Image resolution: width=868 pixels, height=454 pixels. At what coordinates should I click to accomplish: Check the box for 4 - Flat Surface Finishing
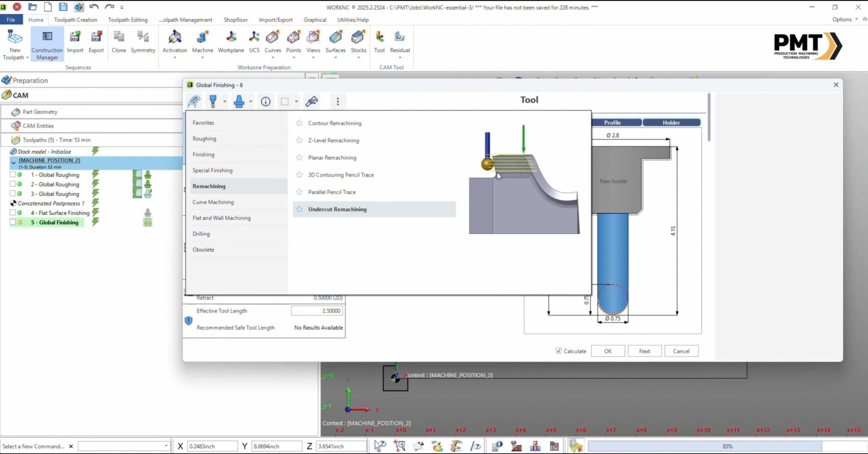(x=13, y=212)
